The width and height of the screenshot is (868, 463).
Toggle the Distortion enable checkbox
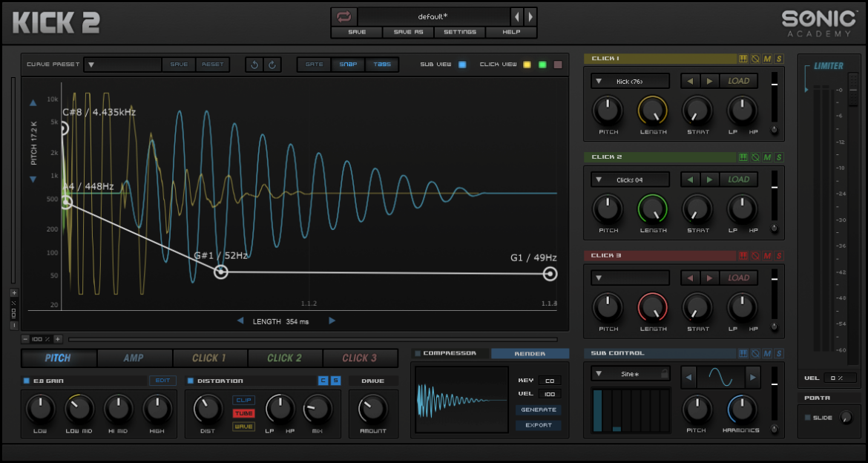pyautogui.click(x=190, y=381)
